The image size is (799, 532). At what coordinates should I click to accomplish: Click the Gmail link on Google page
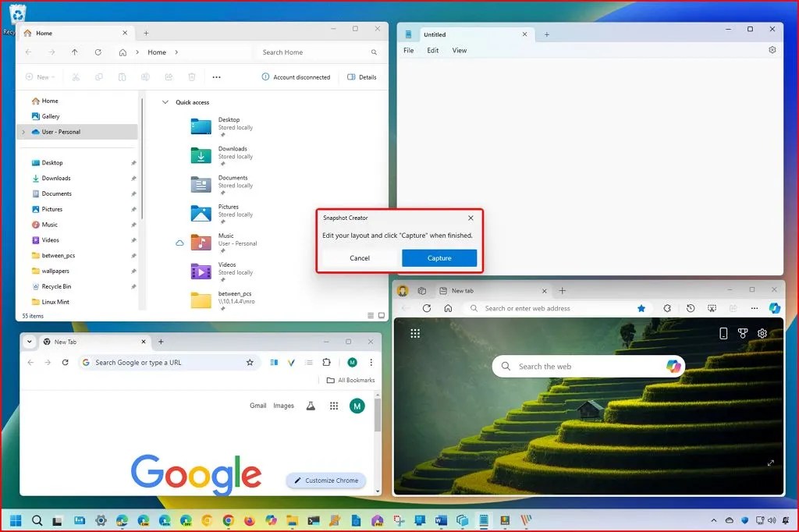257,406
